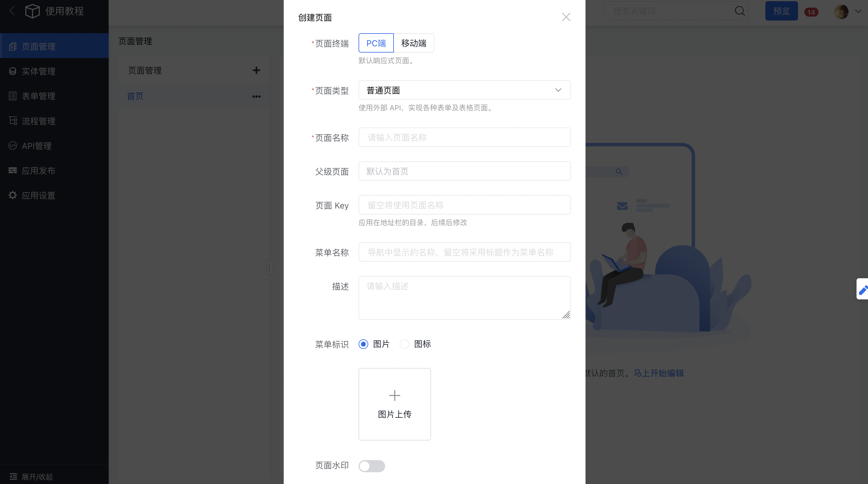
Task: Select the 图片 radio button
Action: (363, 344)
